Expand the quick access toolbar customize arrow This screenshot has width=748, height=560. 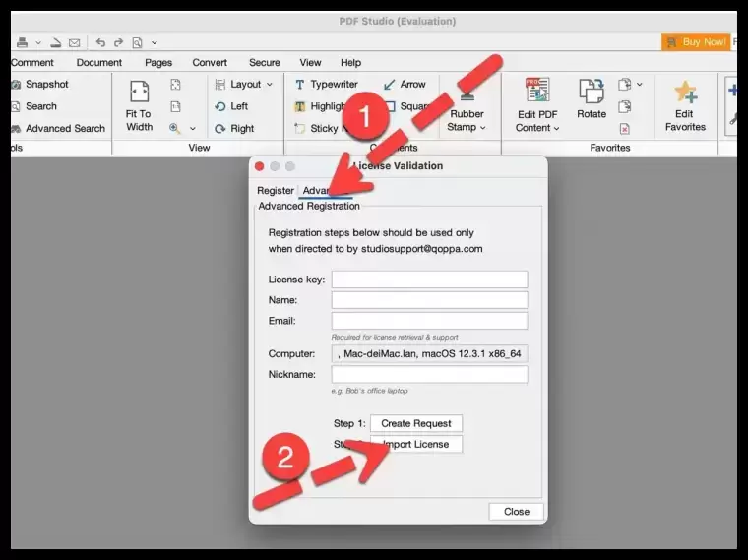[155, 43]
